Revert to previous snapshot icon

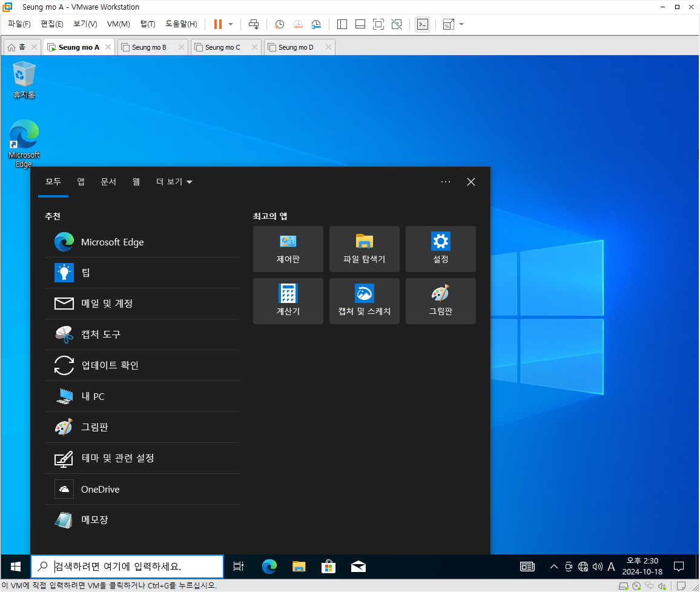[x=298, y=24]
